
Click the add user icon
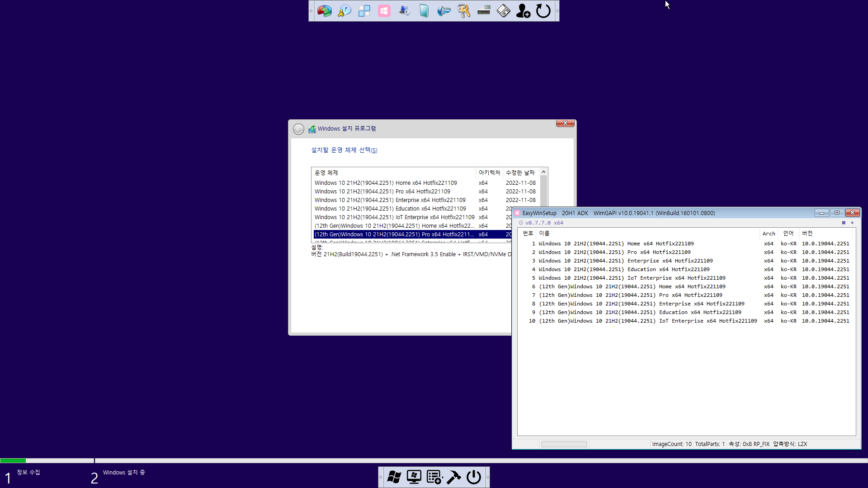coord(524,11)
